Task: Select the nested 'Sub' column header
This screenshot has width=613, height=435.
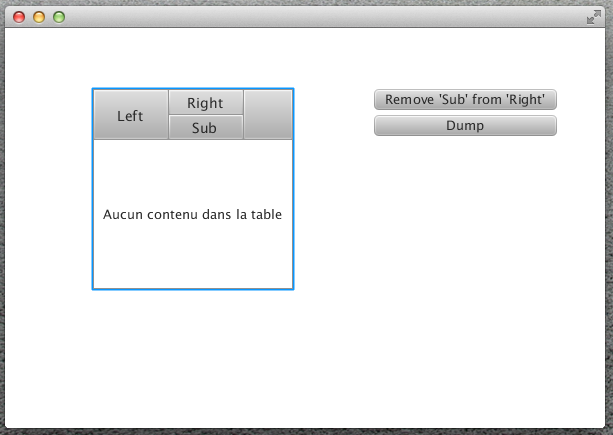Action: click(204, 128)
